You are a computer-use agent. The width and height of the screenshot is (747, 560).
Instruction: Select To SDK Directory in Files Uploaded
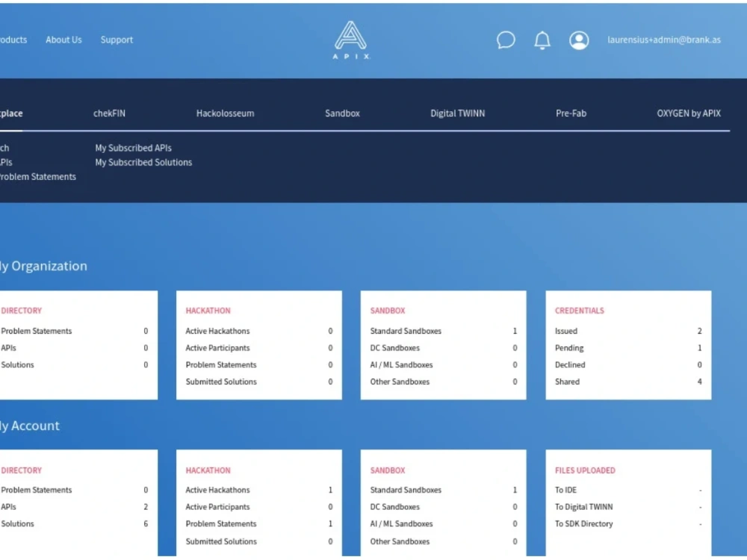(x=628, y=524)
